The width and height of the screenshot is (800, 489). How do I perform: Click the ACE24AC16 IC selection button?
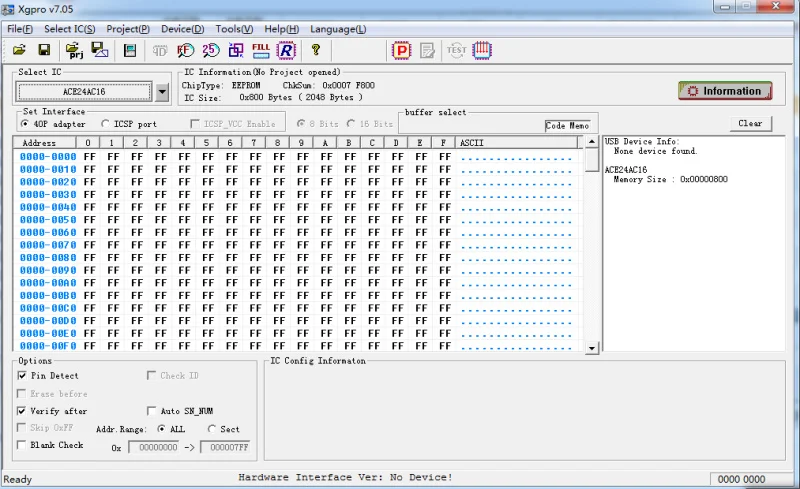click(84, 92)
